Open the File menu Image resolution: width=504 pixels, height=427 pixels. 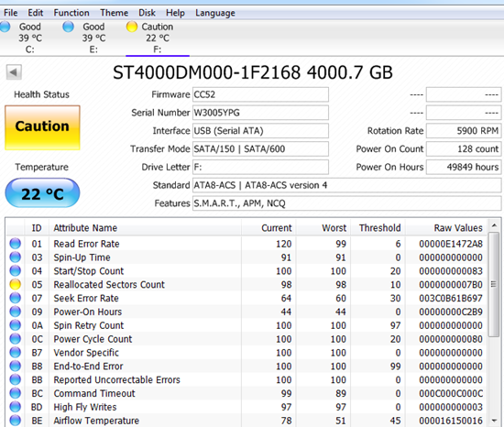pyautogui.click(x=11, y=13)
